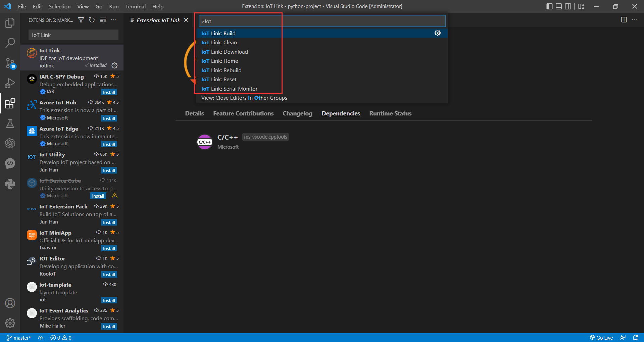Refresh the extensions list
Viewport: 644px width, 342px height.
click(92, 20)
